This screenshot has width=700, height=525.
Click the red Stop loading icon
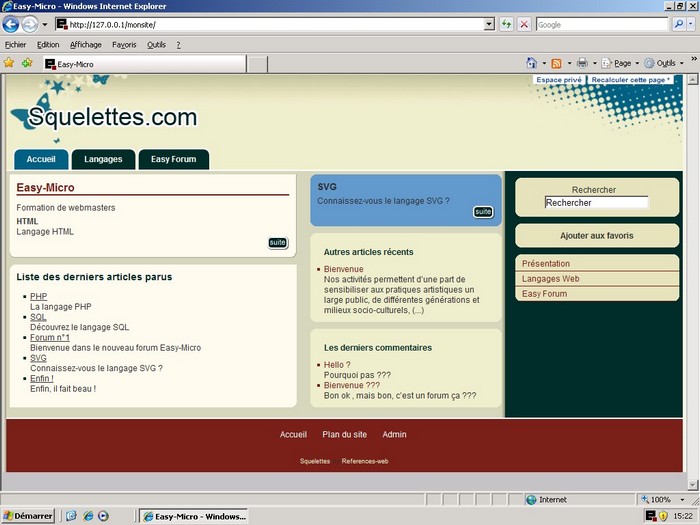click(524, 25)
